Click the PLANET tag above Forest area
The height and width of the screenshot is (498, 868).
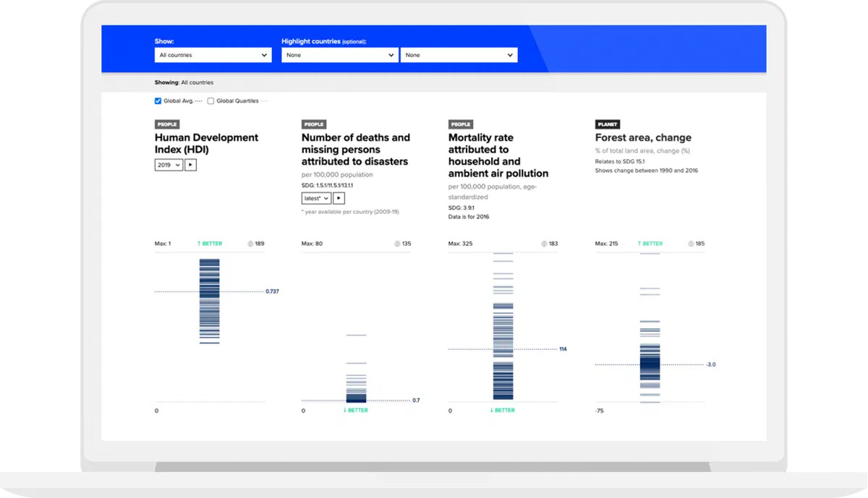tap(608, 124)
